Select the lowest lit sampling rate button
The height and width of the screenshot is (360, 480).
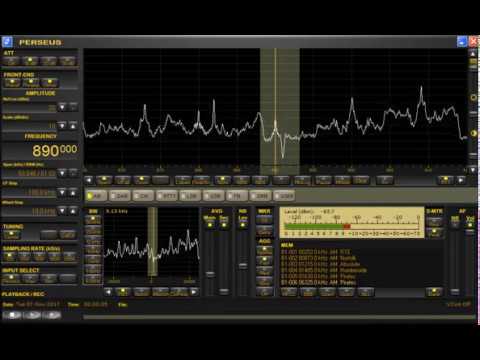point(9,257)
